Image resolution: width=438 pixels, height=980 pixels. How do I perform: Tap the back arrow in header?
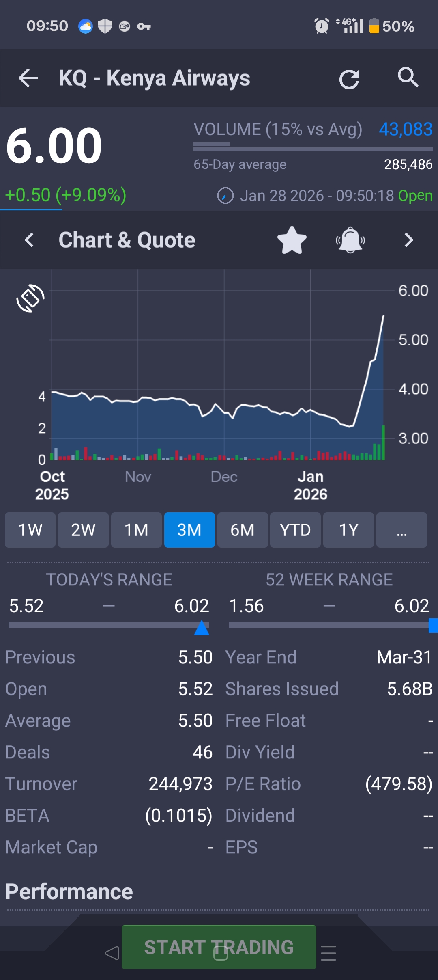[28, 78]
